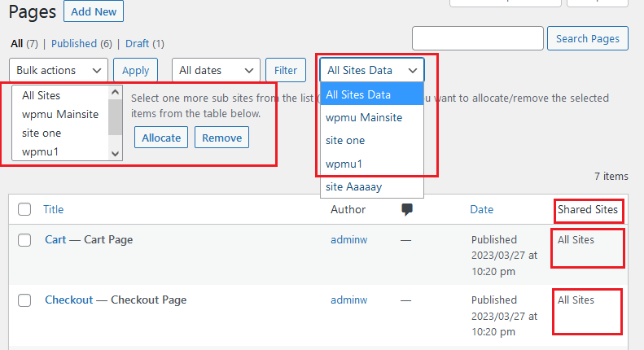Check the Checkout page row checkbox
Viewport: 644px width, 350px height.
tap(24, 300)
